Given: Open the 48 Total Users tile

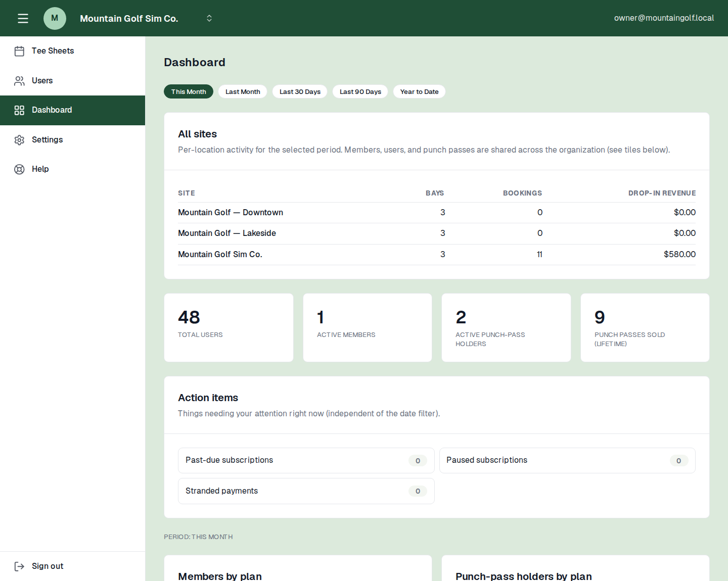Looking at the screenshot, I should click(x=229, y=327).
